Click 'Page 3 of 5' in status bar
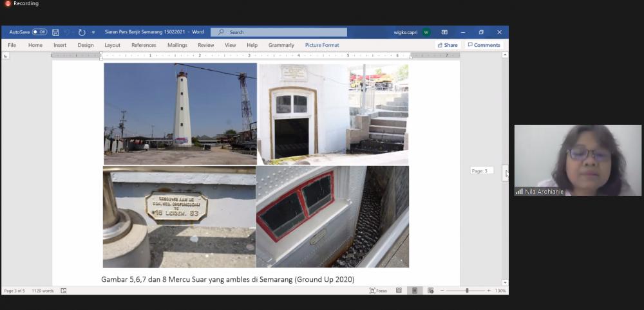This screenshot has width=644, height=310. pos(14,291)
